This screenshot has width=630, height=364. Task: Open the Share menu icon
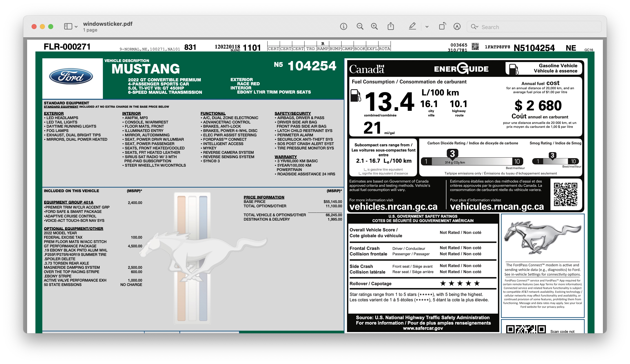coord(390,26)
